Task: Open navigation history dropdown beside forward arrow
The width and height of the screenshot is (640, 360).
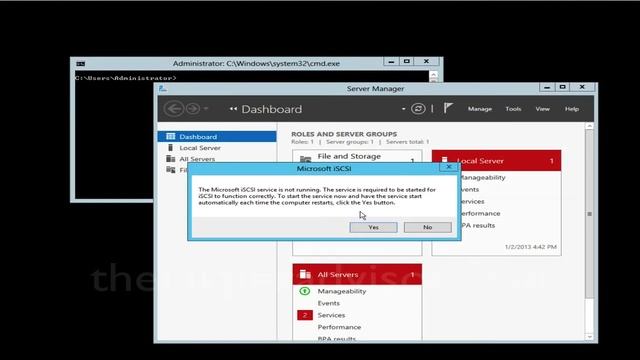Action: point(206,109)
